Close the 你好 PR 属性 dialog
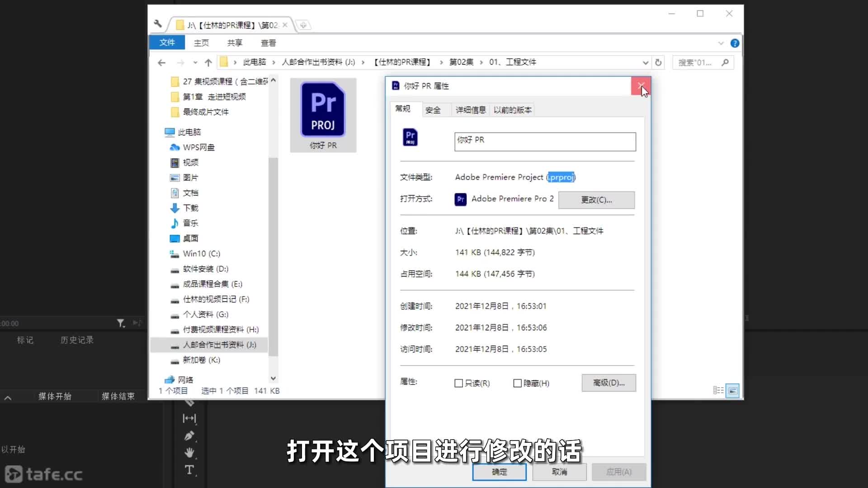 coord(641,86)
